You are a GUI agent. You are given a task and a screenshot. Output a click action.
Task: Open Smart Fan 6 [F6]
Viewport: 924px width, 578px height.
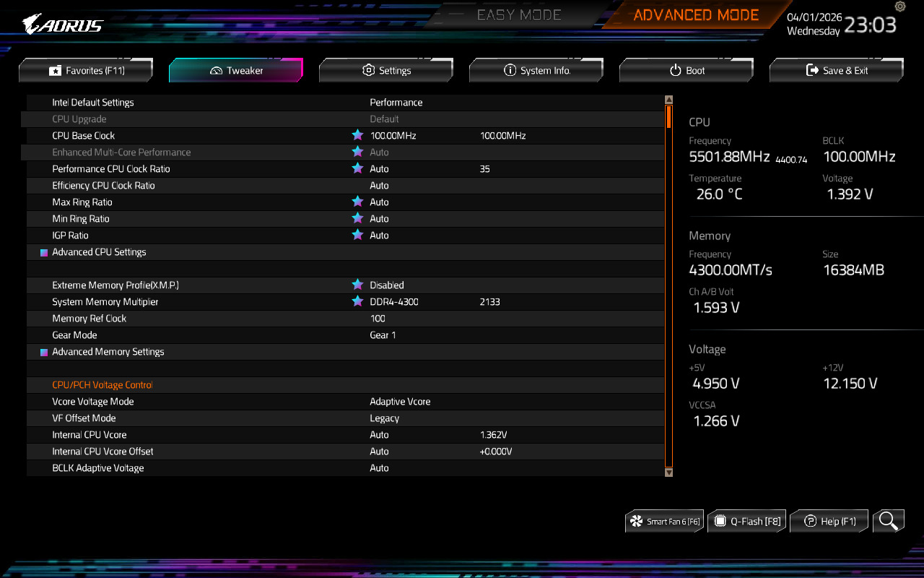pyautogui.click(x=664, y=521)
